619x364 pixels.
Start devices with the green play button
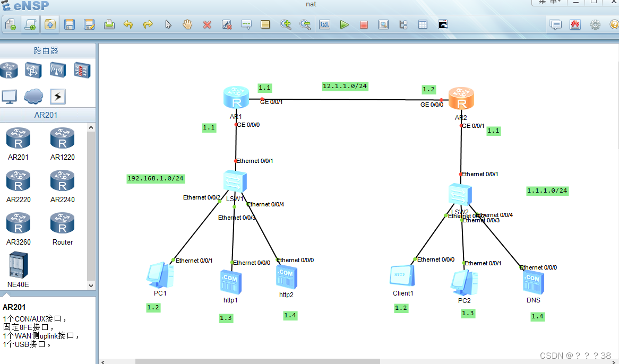click(344, 25)
